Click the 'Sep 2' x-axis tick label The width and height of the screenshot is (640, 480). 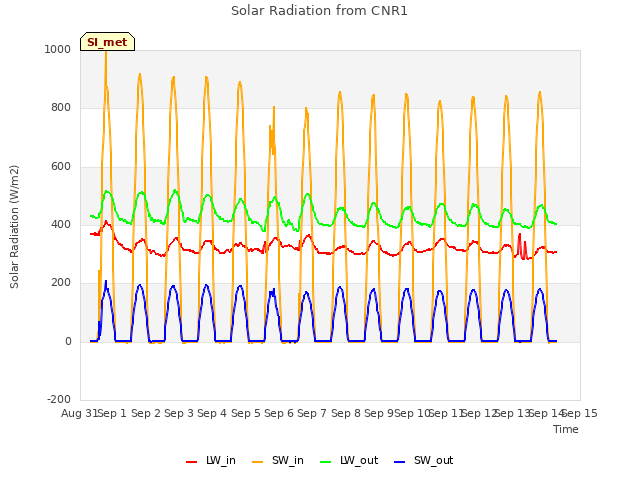[146, 413]
